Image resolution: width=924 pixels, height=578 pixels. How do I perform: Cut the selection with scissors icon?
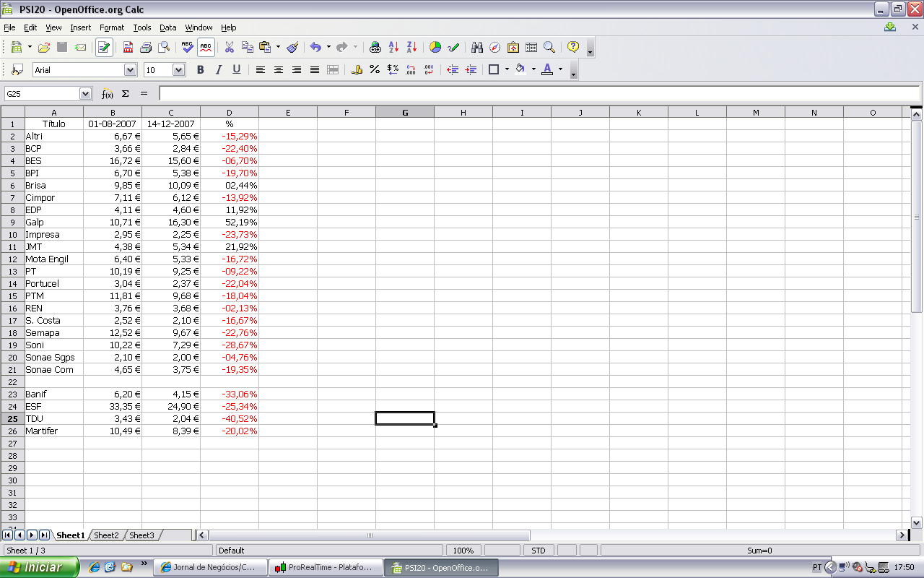[230, 48]
